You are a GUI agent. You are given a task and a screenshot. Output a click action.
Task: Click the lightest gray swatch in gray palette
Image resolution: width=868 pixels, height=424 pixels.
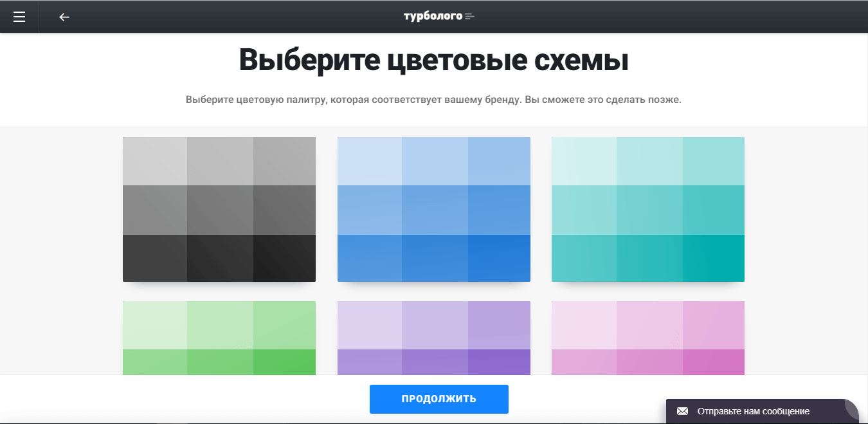[x=155, y=161]
